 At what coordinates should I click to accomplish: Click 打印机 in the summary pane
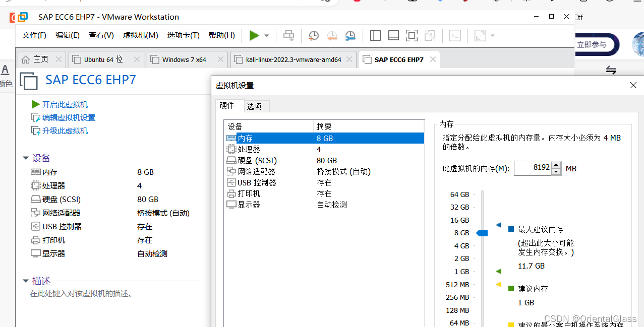click(x=54, y=240)
